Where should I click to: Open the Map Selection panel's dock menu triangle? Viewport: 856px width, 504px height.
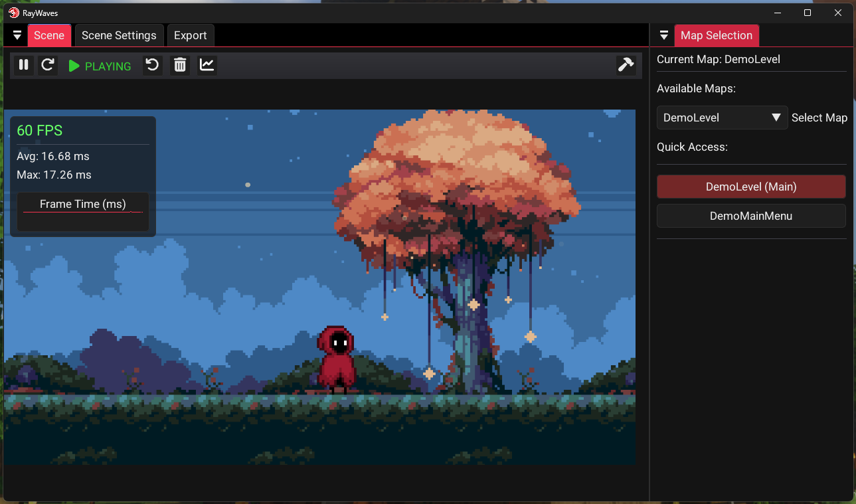[x=663, y=35]
